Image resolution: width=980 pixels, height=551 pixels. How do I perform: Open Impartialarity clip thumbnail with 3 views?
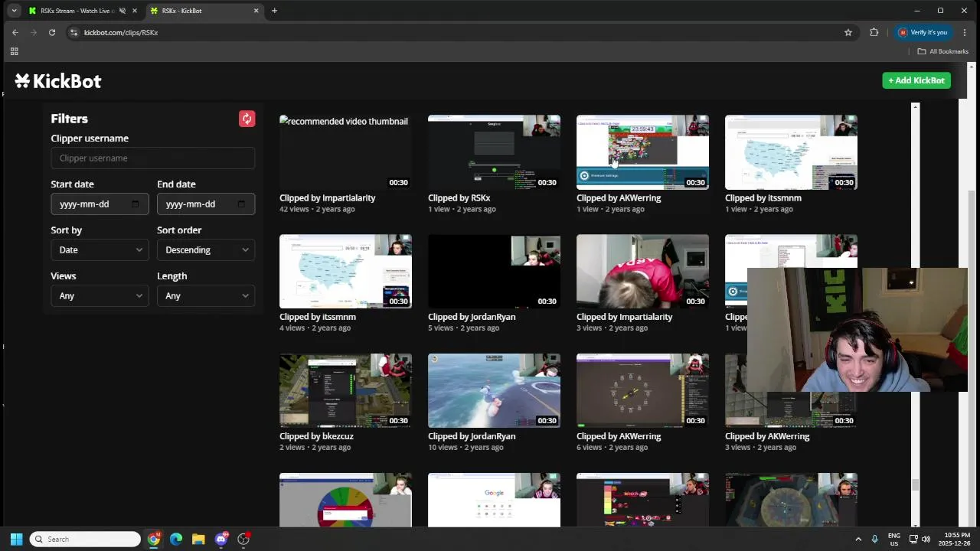click(642, 271)
